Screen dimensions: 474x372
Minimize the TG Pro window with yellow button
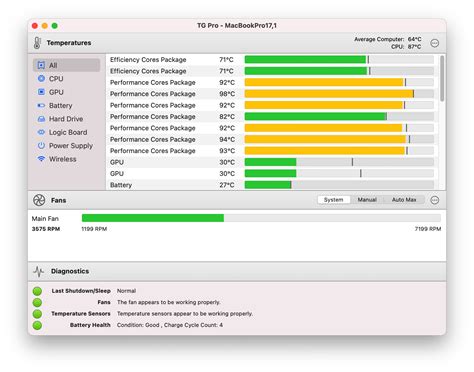[45, 26]
